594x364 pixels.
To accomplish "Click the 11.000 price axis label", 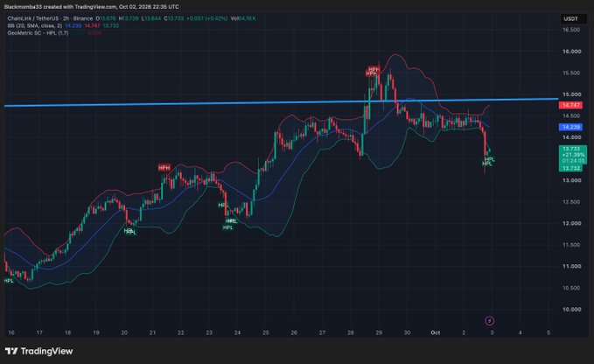I will [x=571, y=266].
